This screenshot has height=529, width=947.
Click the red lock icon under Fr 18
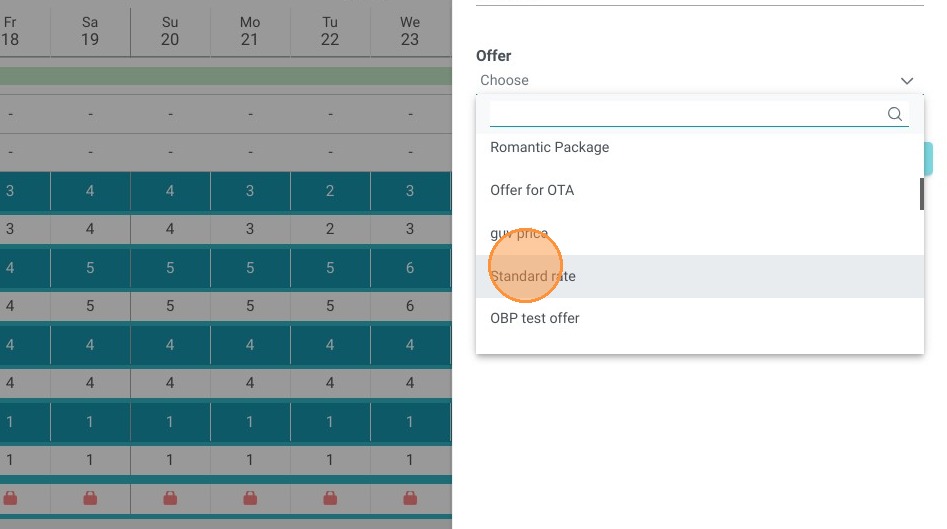tap(10, 498)
